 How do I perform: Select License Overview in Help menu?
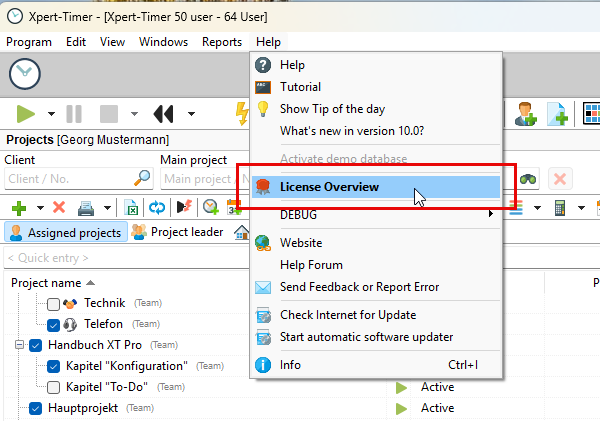[x=329, y=186]
